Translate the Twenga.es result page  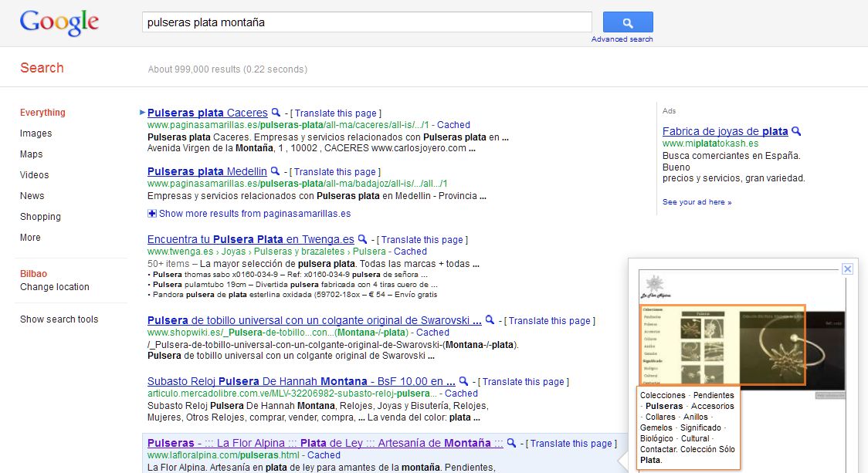point(422,239)
